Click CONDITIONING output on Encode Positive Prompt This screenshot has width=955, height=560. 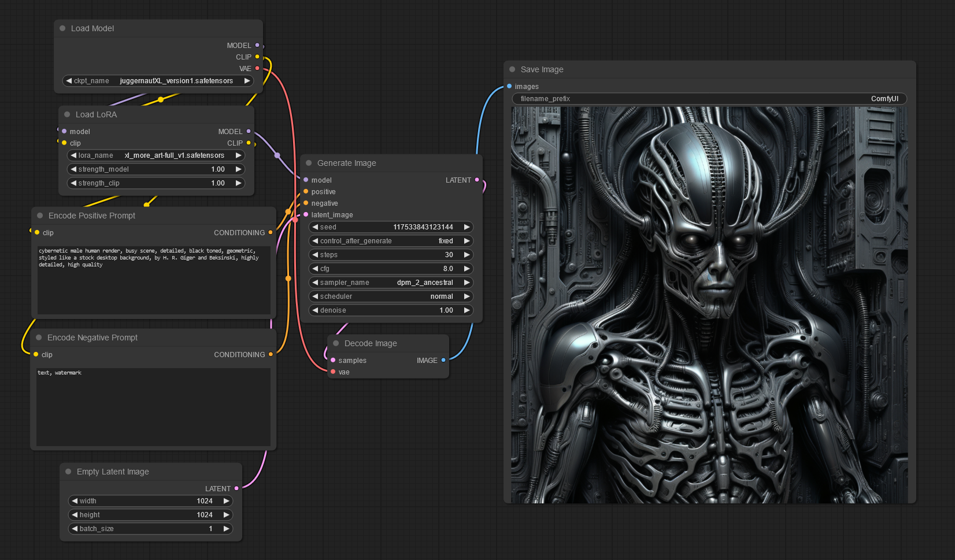271,232
